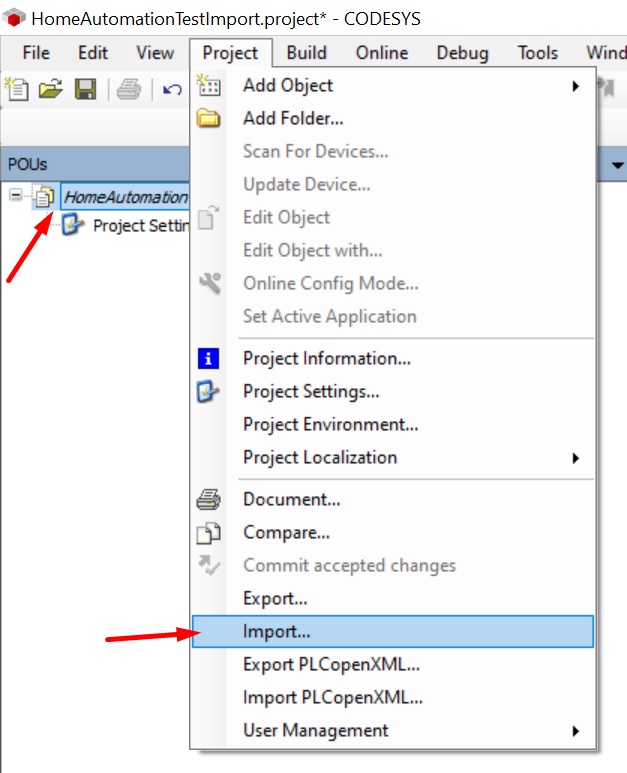Image resolution: width=627 pixels, height=773 pixels.
Task: Select Project Environment... menu entry
Action: click(x=393, y=424)
